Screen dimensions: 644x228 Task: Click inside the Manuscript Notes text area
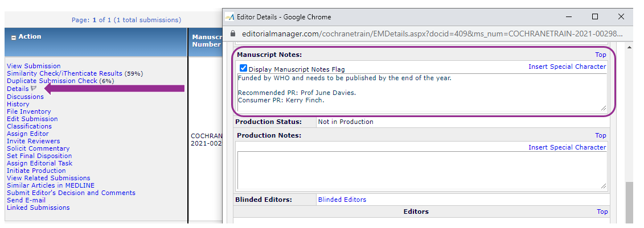pos(421,91)
